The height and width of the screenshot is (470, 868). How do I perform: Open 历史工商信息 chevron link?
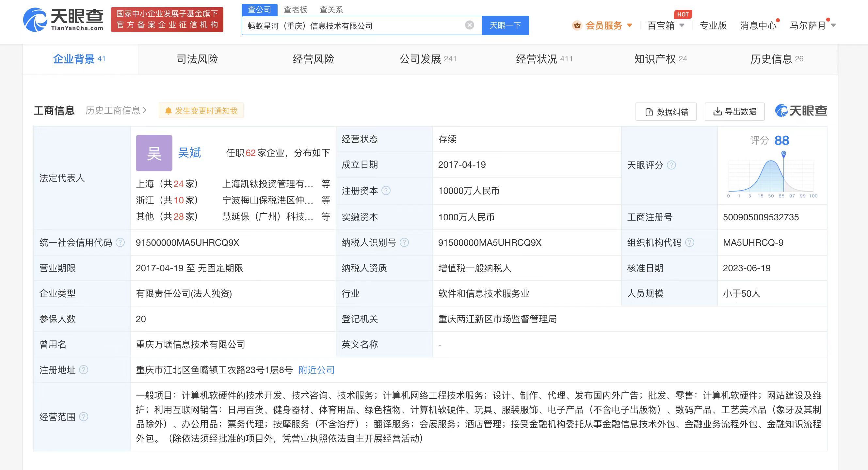point(116,110)
